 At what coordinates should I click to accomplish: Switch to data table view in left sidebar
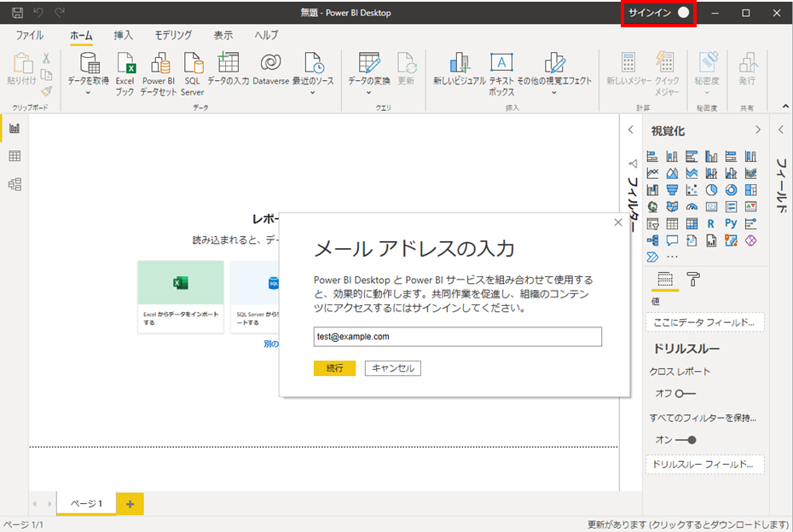pos(14,156)
